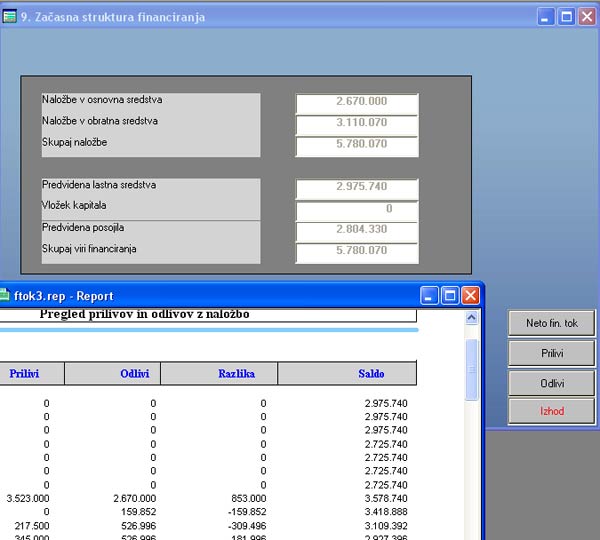
Task: Minimize the ftok3.rep Report window
Action: (429, 296)
